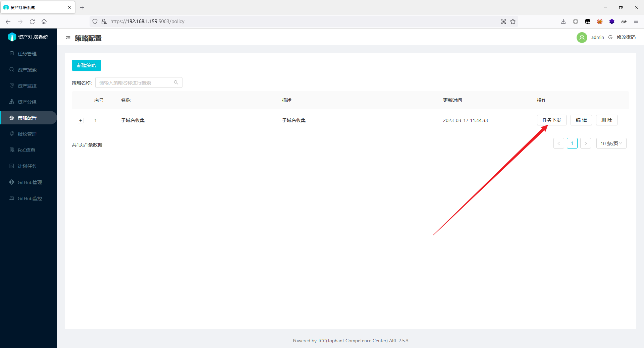
Task: Click the 2023-03-17 11:44:33 timestamp cell
Action: pyautogui.click(x=465, y=120)
